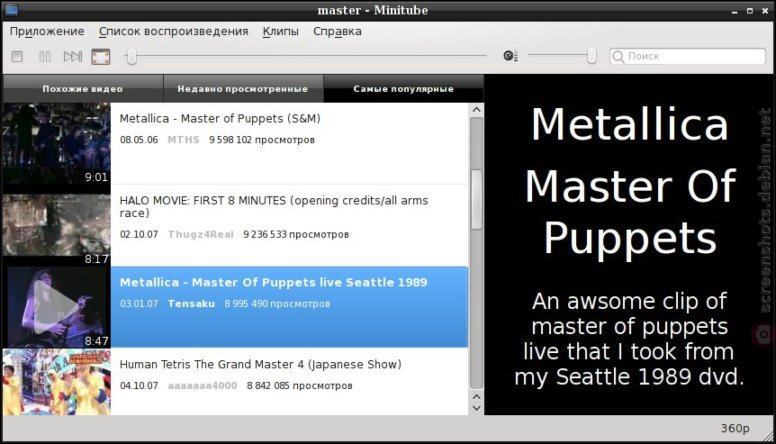Screen dimensions: 776x444
Task: Click the MTHS author link
Action: pos(183,140)
